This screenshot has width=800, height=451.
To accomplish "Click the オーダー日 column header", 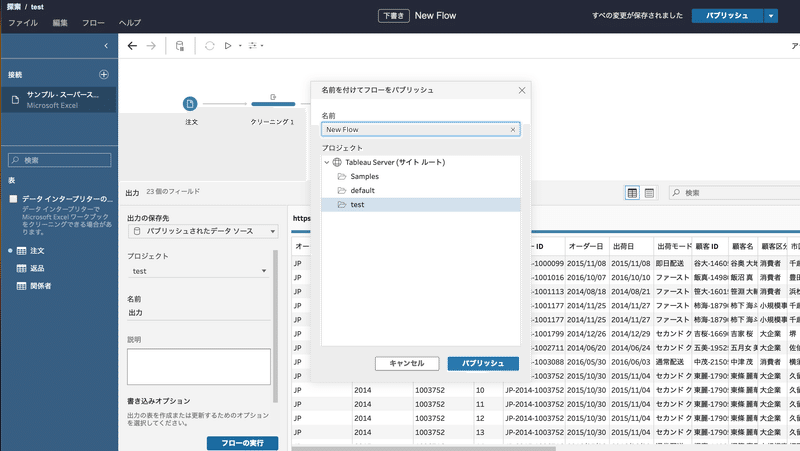I will pyautogui.click(x=586, y=246).
